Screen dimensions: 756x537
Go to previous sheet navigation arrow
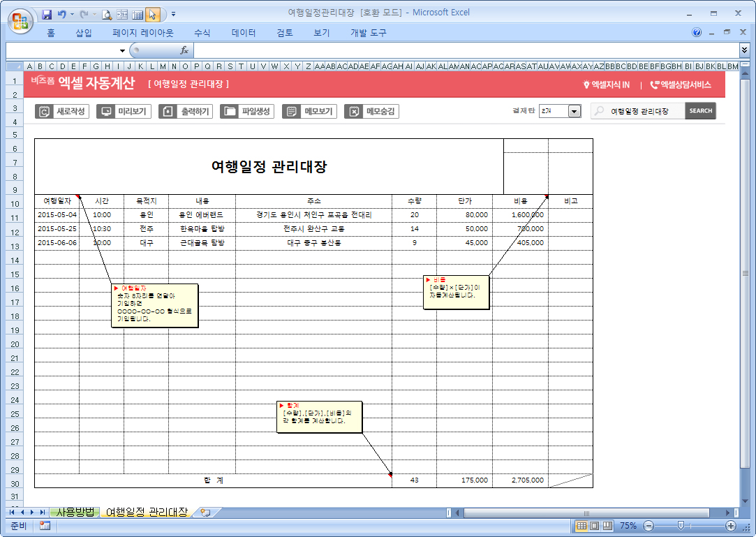[x=22, y=513]
